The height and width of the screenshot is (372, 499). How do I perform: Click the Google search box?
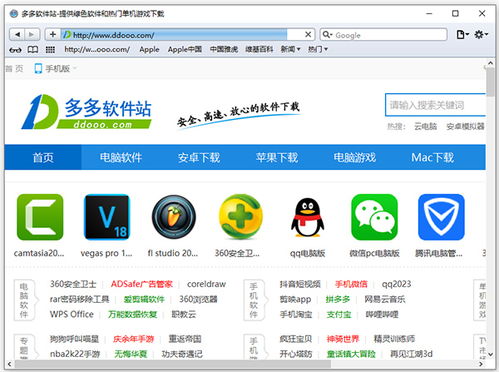[x=384, y=34]
